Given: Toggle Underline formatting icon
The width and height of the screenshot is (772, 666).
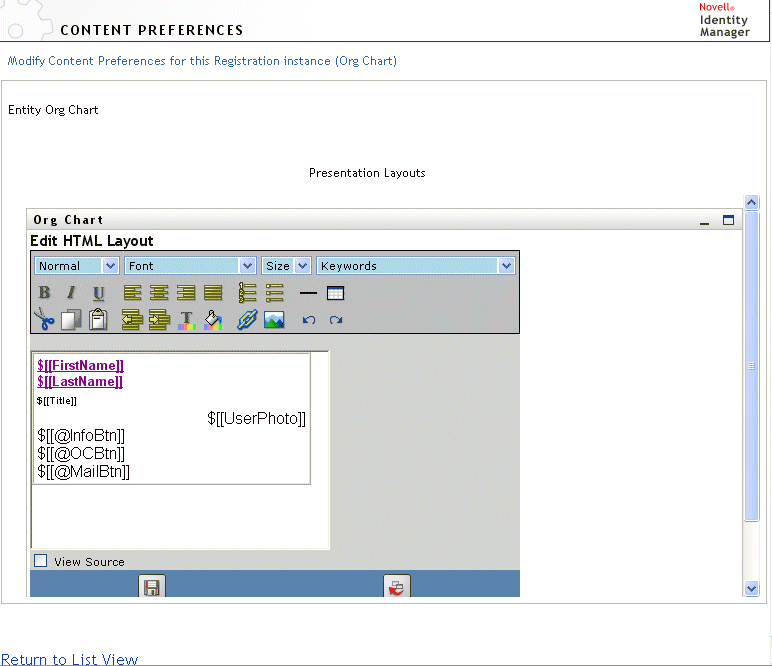Looking at the screenshot, I should coord(98,293).
